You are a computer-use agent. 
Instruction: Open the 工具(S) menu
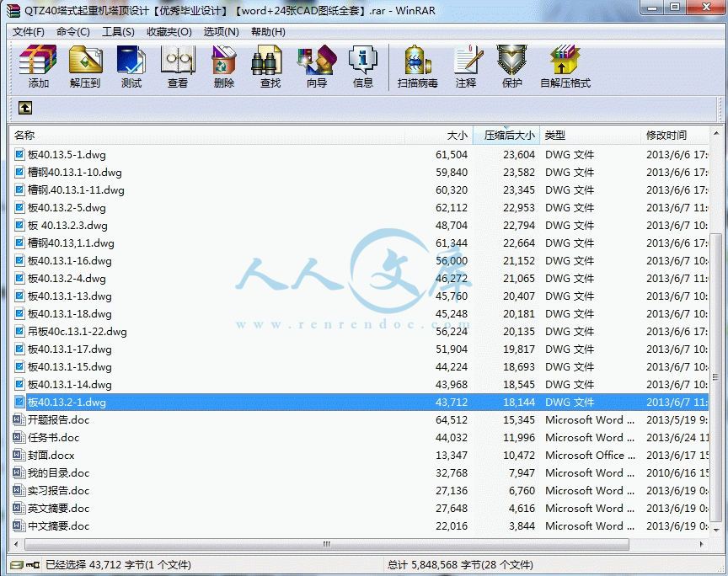point(118,31)
